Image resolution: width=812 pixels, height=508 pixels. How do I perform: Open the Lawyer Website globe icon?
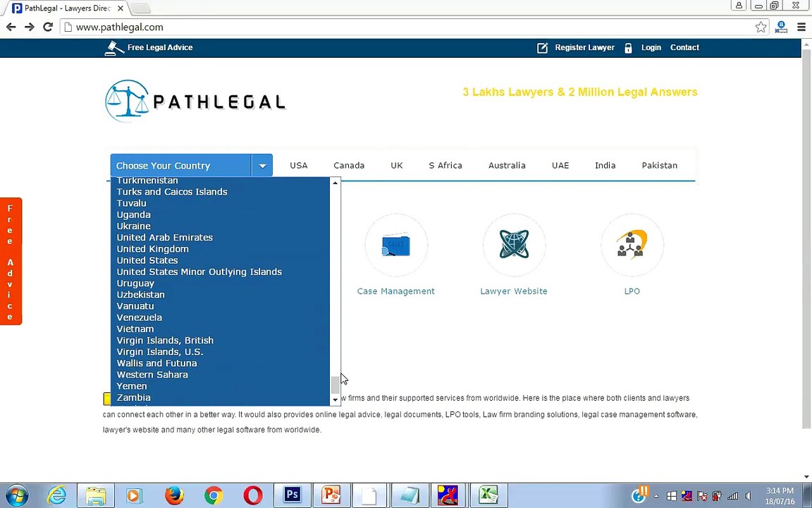tap(514, 245)
